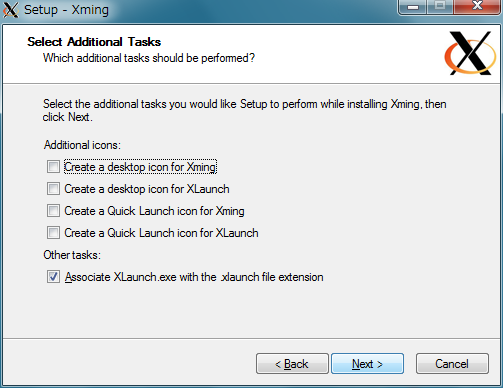Enable 'Create a desktop icon for Xming' checkbox
503x388 pixels.
53,166
